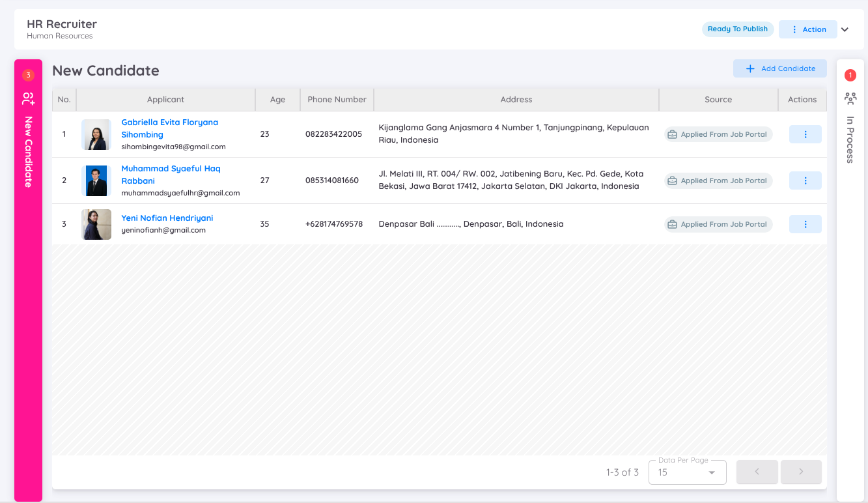Click the Ready To Publish status badge
The image size is (868, 503).
point(737,29)
